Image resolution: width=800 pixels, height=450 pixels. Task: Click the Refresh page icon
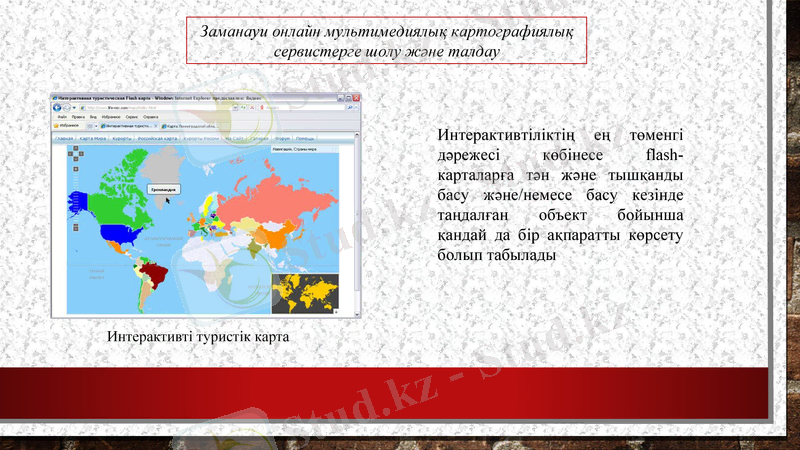(243, 108)
